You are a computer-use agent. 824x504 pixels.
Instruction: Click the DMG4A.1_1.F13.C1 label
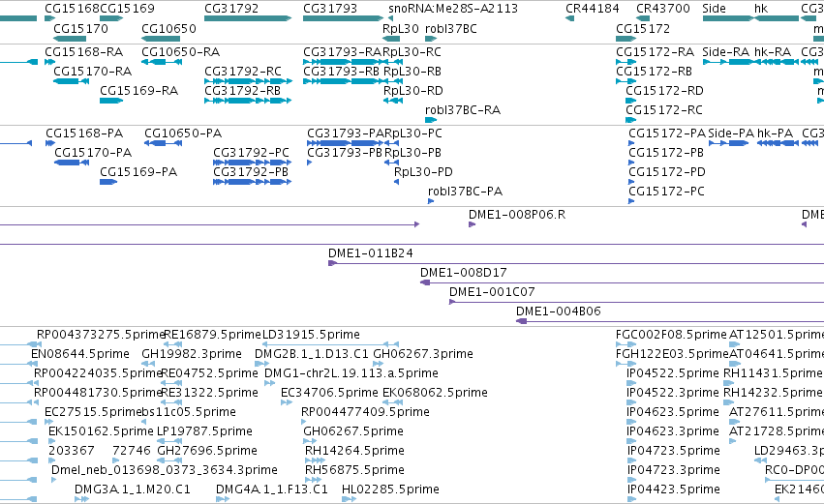coord(272,489)
